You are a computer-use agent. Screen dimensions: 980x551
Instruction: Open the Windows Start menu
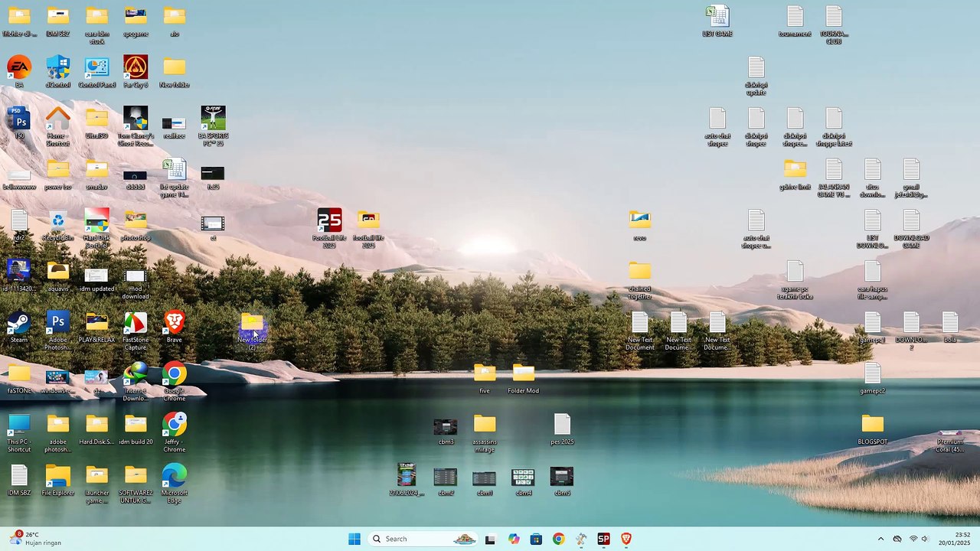[x=354, y=539]
